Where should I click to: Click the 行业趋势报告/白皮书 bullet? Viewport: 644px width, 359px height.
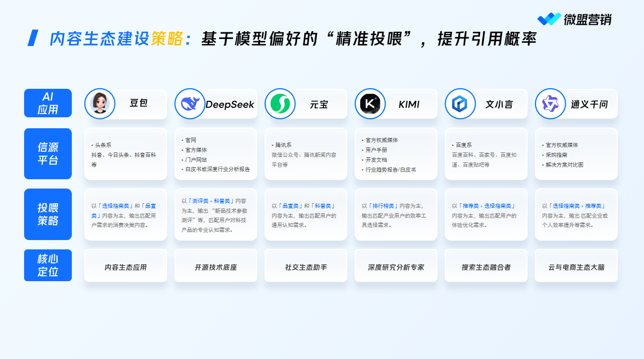390,170
